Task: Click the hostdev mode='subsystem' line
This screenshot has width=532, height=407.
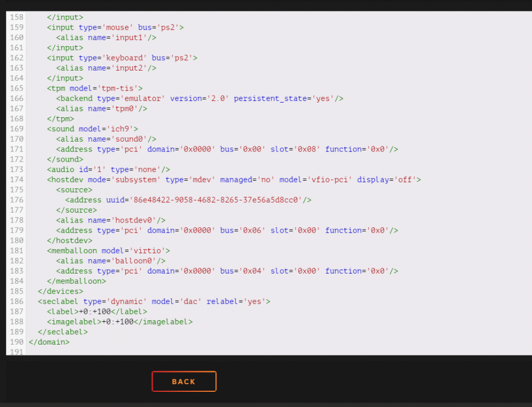Action: click(234, 180)
